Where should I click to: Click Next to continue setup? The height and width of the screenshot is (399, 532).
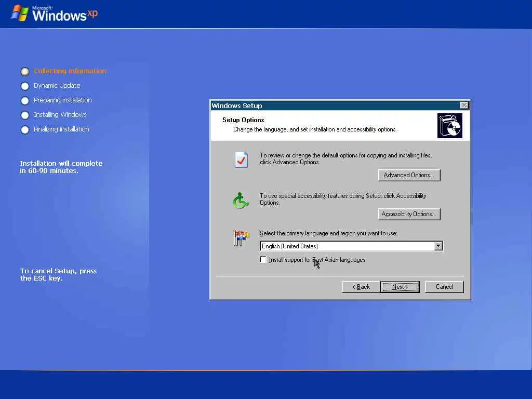400,287
